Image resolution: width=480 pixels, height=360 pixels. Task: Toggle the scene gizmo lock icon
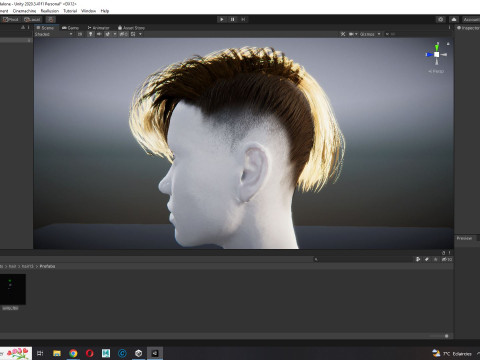pos(448,44)
